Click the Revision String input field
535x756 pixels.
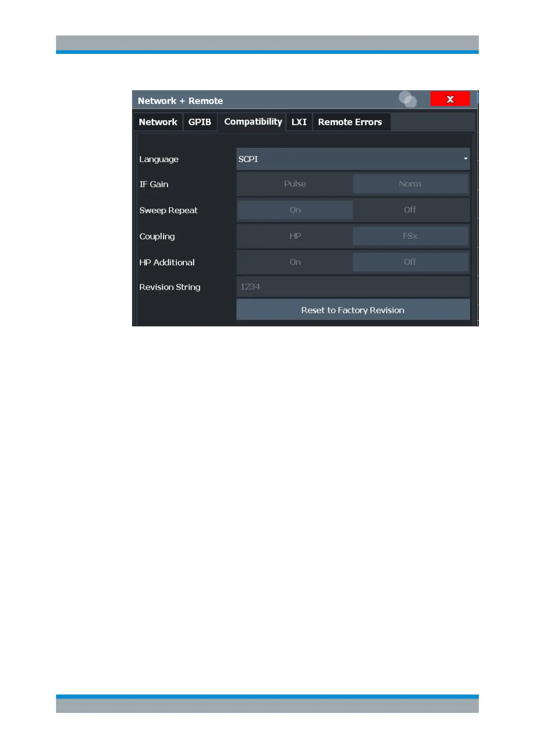(x=353, y=286)
